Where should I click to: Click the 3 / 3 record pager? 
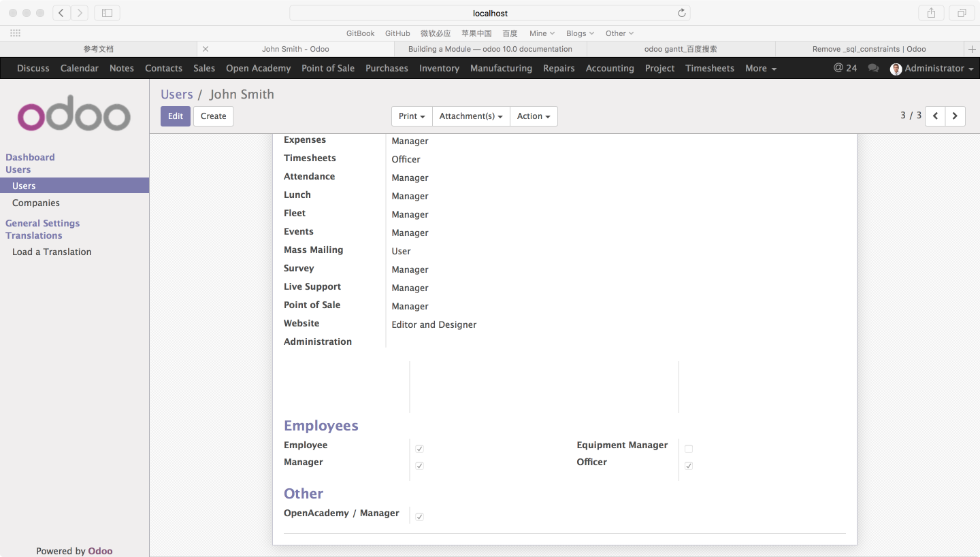pos(911,116)
